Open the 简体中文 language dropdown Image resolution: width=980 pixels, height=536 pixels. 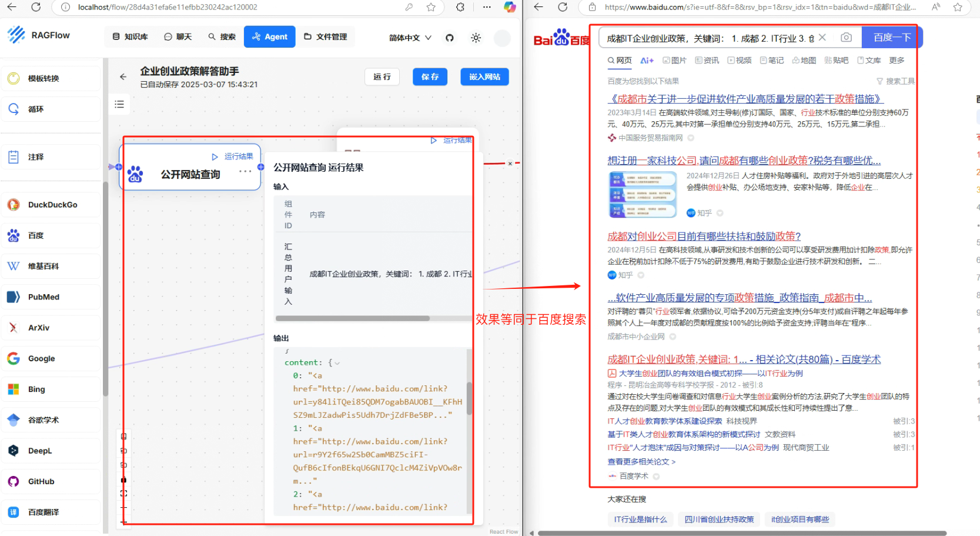(x=410, y=38)
